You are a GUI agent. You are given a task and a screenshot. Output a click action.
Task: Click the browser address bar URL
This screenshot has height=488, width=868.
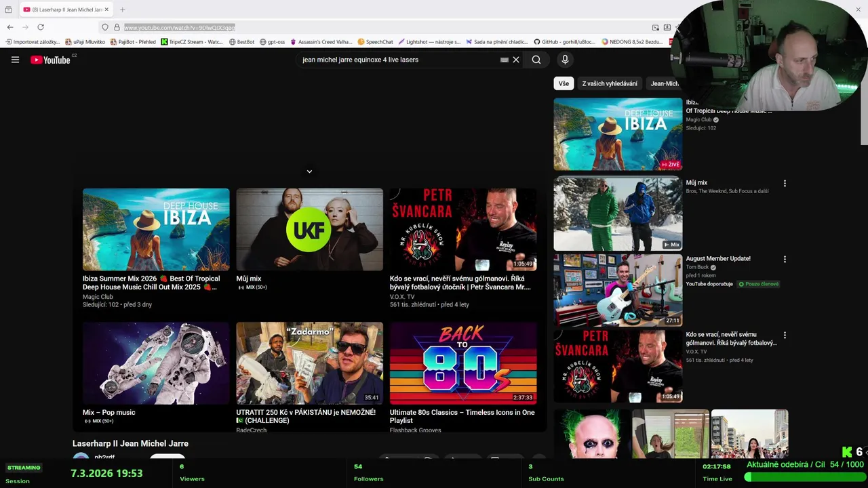(x=180, y=28)
